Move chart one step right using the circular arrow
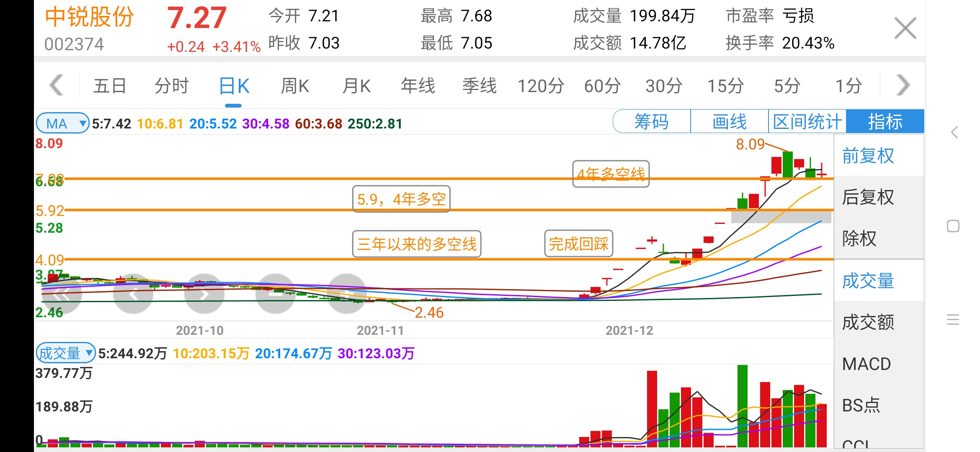 click(204, 294)
